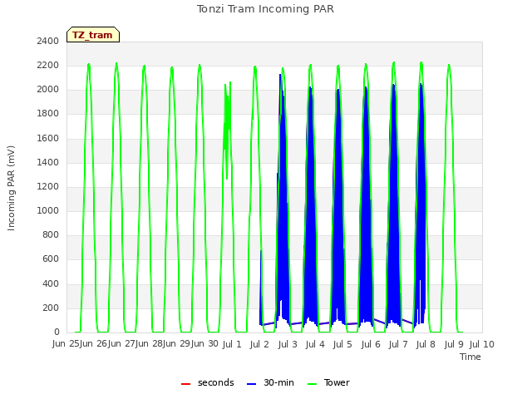Click the 0 y-axis tick value
Image resolution: width=532 pixels, height=399 pixels.
[57, 332]
